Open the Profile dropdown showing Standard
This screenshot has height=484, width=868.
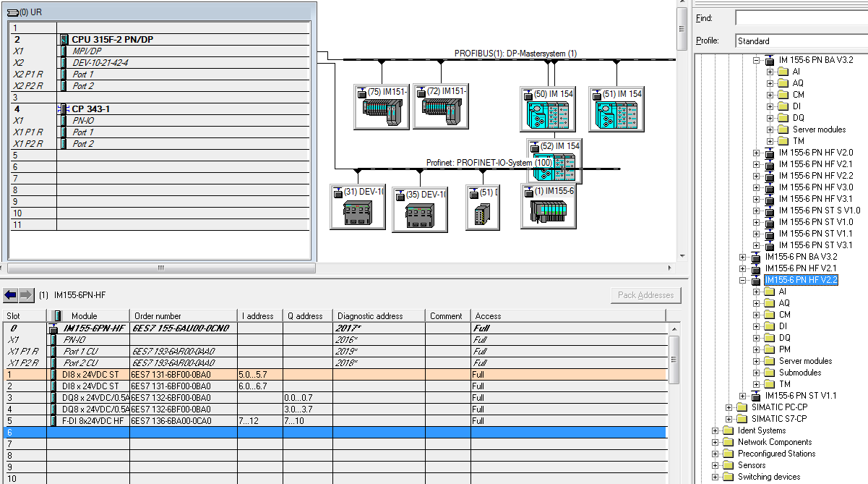pos(802,41)
